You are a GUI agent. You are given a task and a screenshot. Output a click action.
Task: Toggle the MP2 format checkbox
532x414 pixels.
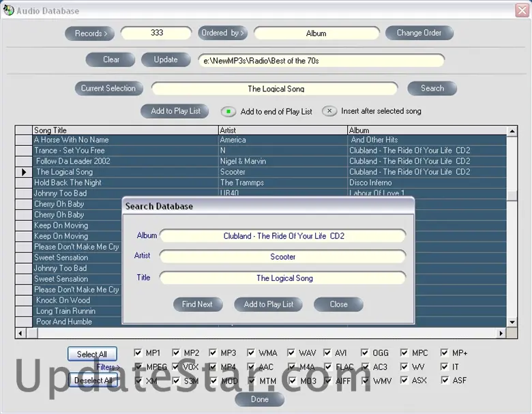[176, 353]
